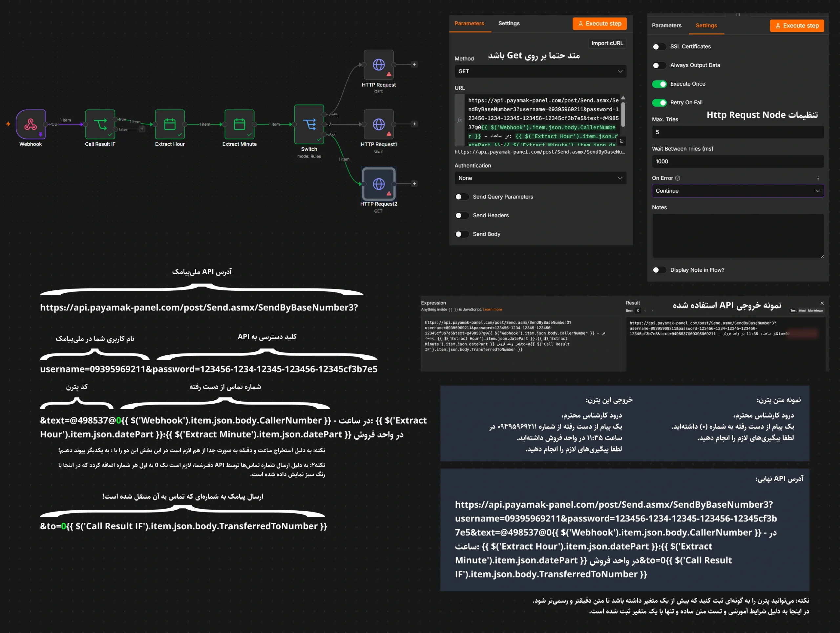This screenshot has height=633, width=840.
Task: Open the Authentication None dropdown
Action: point(540,178)
